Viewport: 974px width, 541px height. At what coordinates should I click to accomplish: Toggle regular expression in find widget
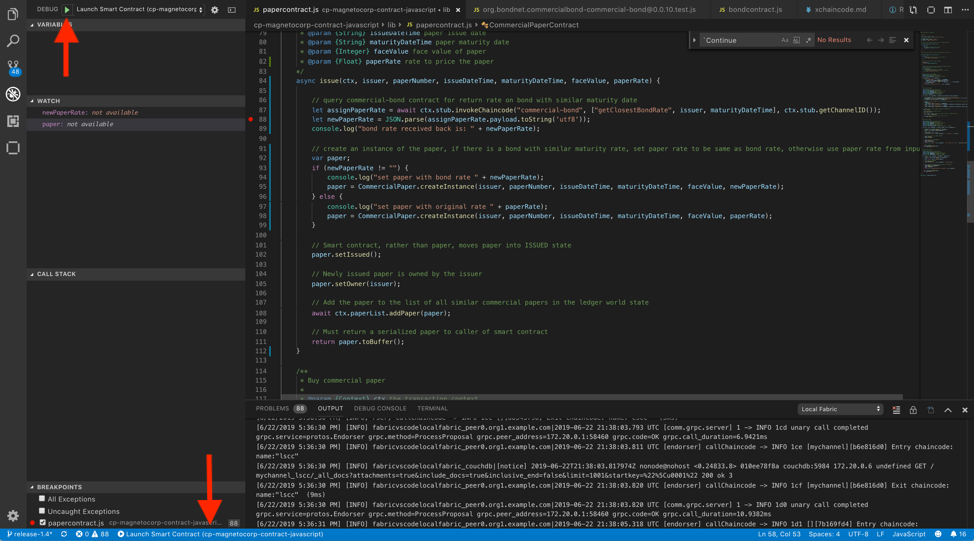pos(808,40)
